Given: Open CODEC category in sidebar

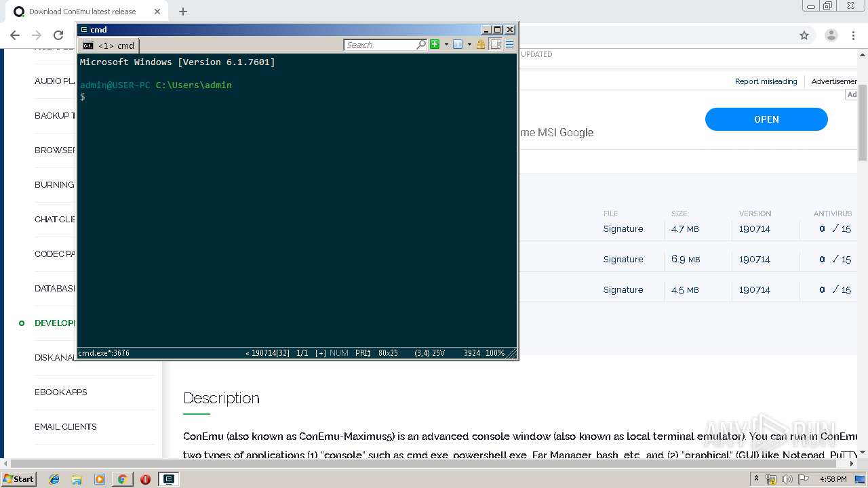Looking at the screenshot, I should coord(55,253).
